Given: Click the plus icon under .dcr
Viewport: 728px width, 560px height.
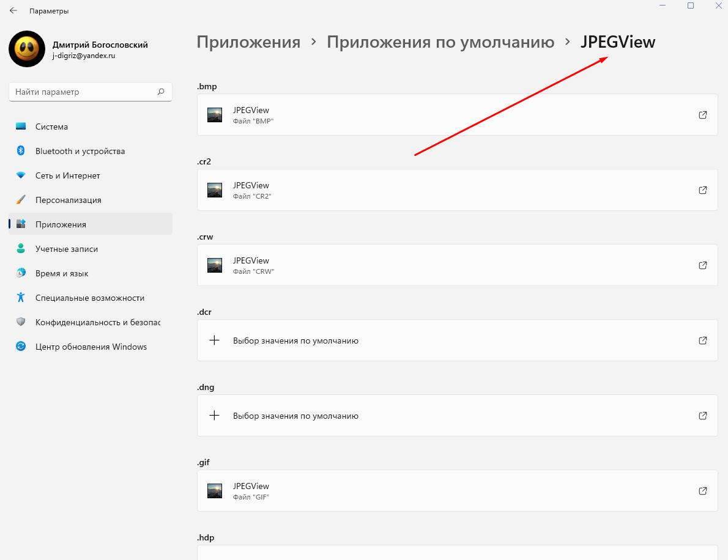Looking at the screenshot, I should point(214,341).
